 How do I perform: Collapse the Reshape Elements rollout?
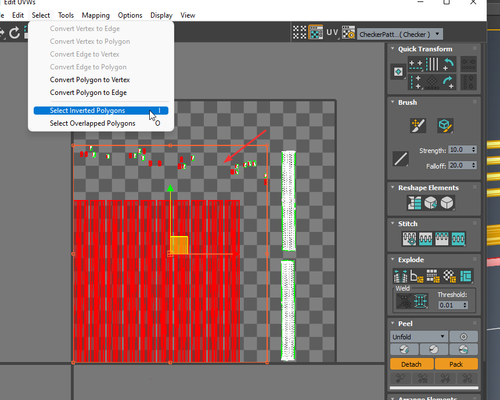393,187
